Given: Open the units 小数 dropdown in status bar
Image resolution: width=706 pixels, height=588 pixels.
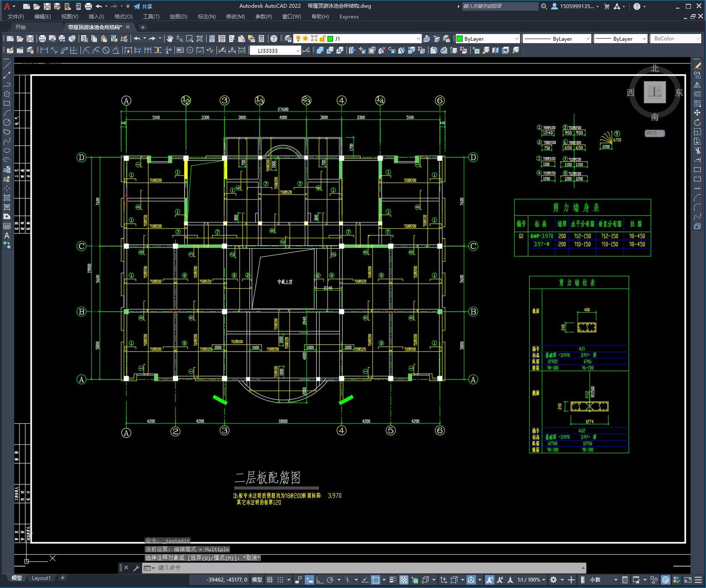Looking at the screenshot, I should coord(603,580).
